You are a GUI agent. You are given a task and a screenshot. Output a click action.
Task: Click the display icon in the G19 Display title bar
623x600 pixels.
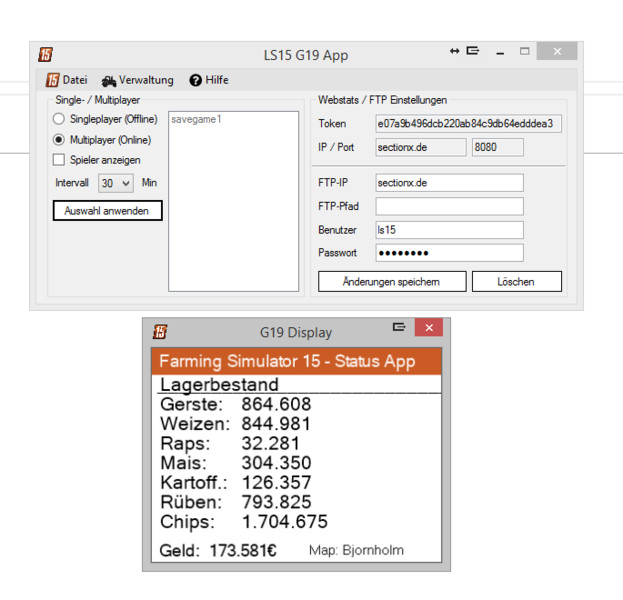point(399,327)
